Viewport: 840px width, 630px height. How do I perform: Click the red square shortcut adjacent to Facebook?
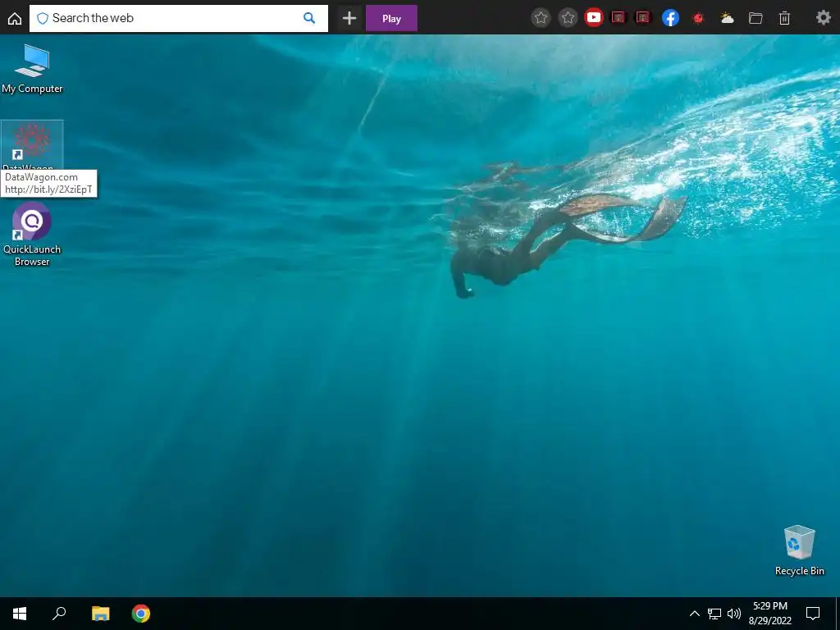[643, 18]
